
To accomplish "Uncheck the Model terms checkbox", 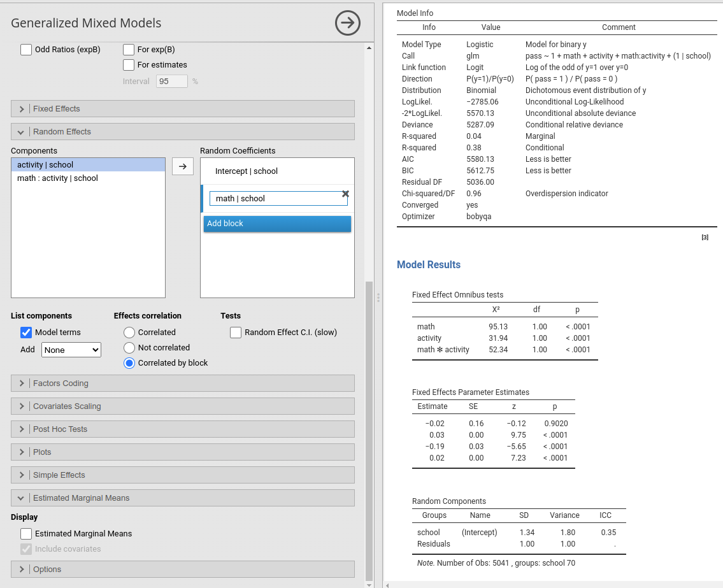I will (x=26, y=333).
